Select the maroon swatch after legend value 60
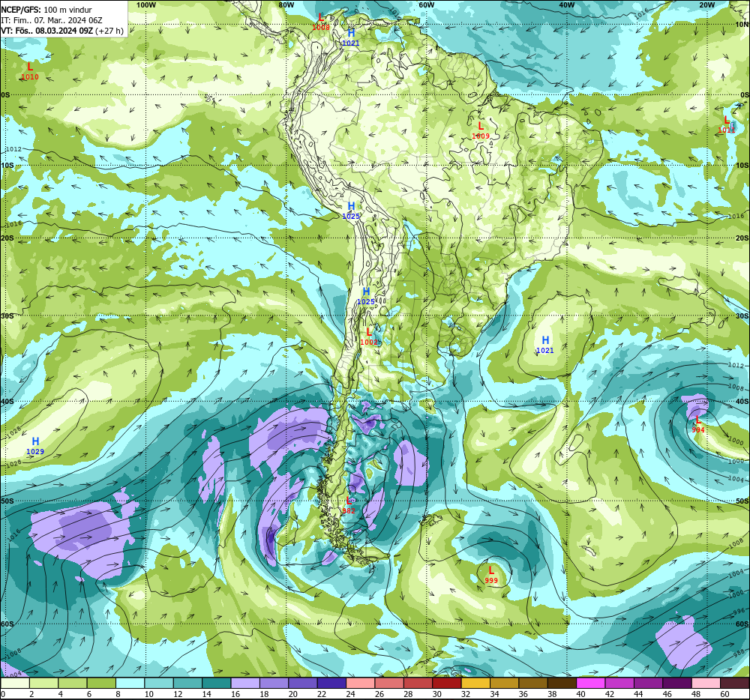This screenshot has height=700, width=750. [x=735, y=683]
